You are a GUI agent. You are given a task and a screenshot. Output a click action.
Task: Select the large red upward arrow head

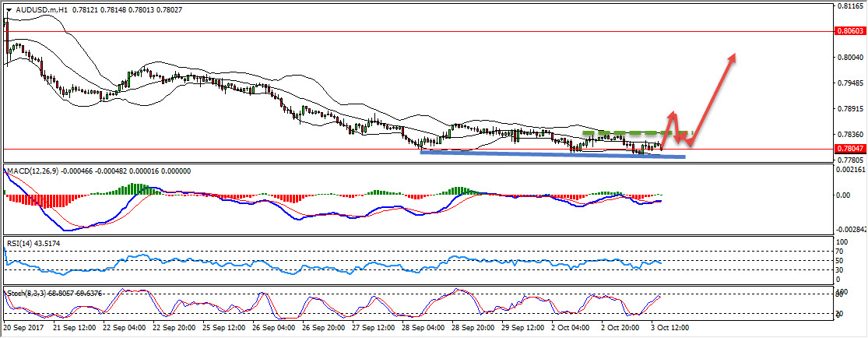coord(732,58)
